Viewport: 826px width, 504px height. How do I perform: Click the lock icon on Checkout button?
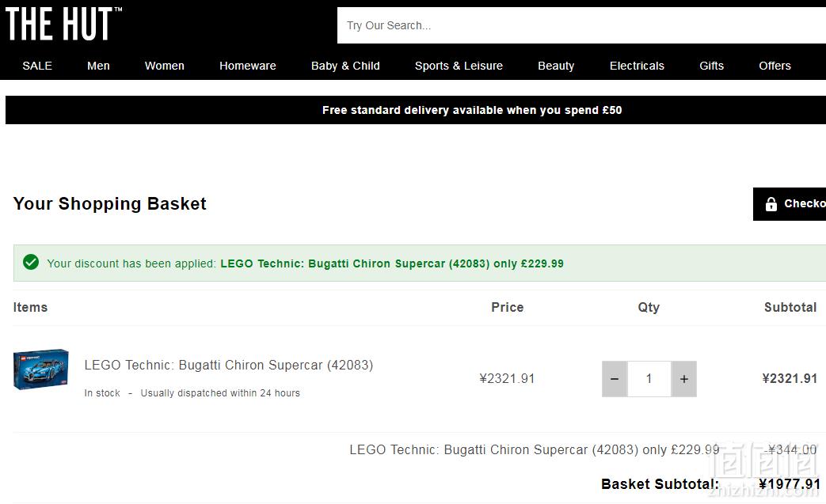(x=771, y=204)
